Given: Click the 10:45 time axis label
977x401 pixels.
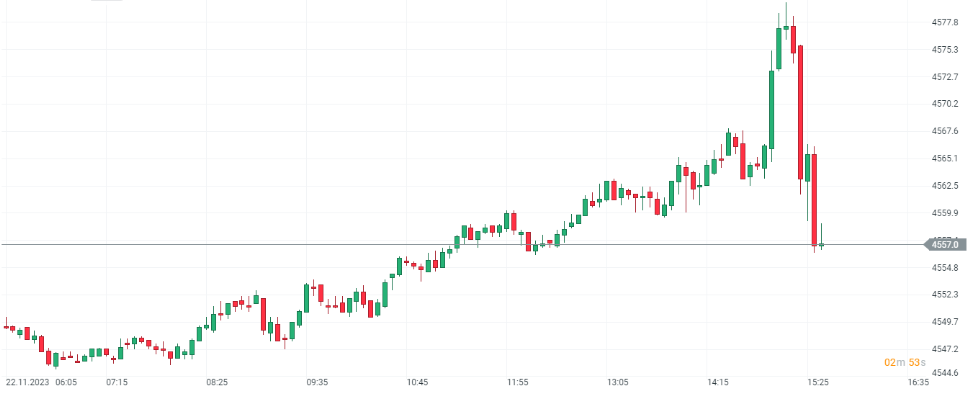Looking at the screenshot, I should 417,382.
